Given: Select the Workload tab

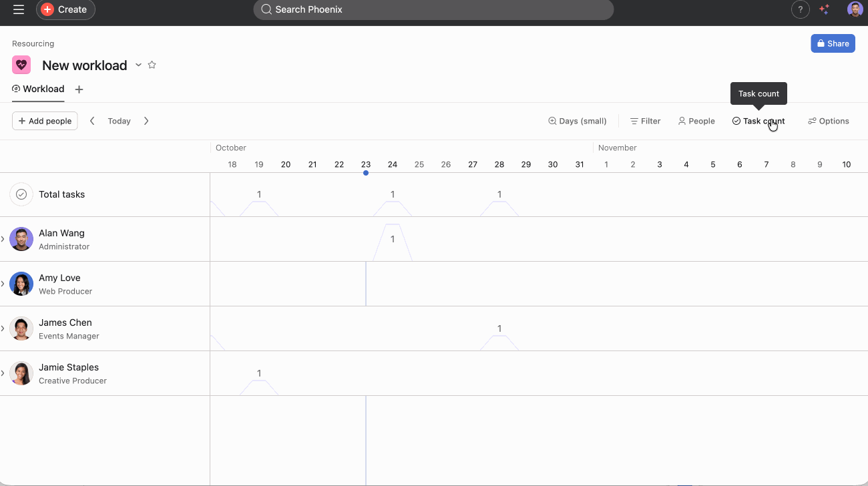Looking at the screenshot, I should click(x=38, y=89).
